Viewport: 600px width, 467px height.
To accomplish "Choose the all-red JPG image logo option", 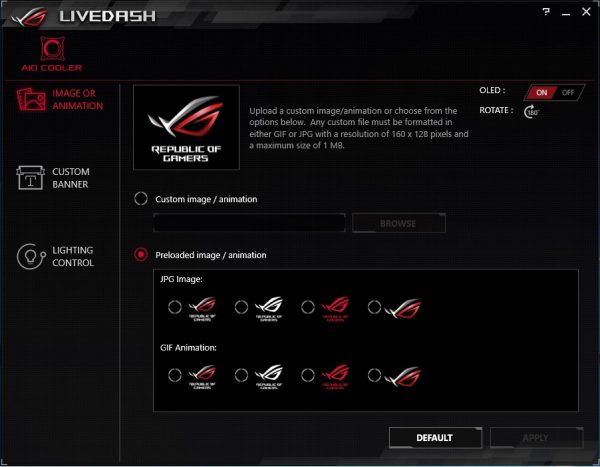I will [x=308, y=307].
